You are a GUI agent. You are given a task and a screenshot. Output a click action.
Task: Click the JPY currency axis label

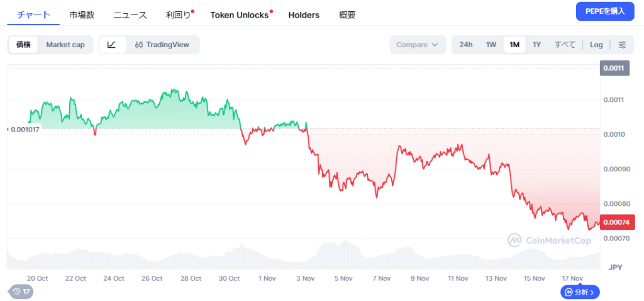tap(616, 268)
